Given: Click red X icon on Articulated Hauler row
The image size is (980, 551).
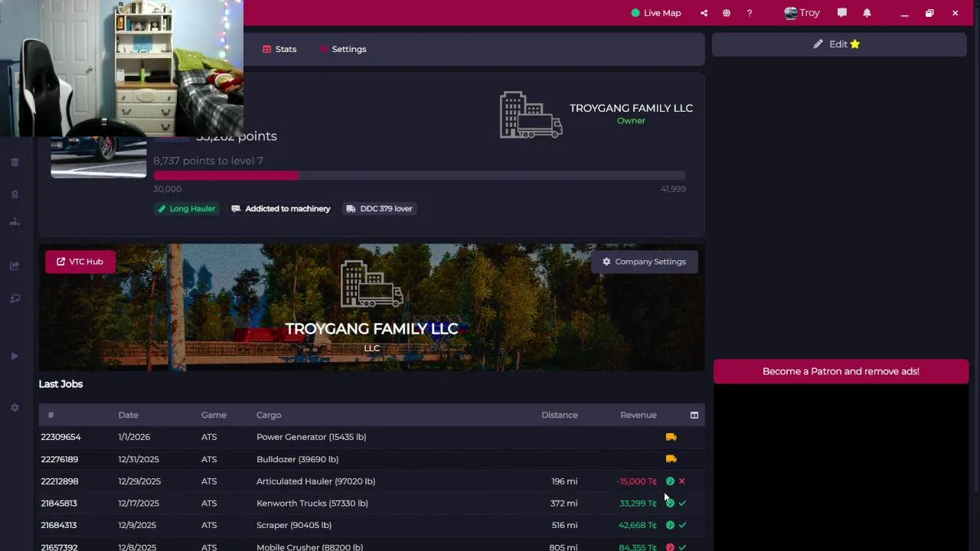Looking at the screenshot, I should pos(682,481).
